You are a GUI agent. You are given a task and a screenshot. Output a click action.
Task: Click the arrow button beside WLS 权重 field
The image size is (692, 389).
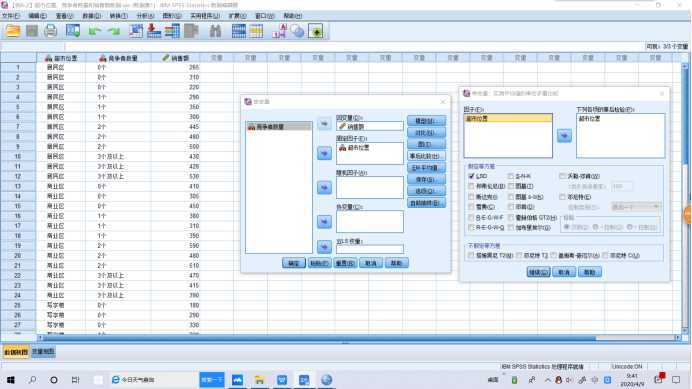coord(324,247)
